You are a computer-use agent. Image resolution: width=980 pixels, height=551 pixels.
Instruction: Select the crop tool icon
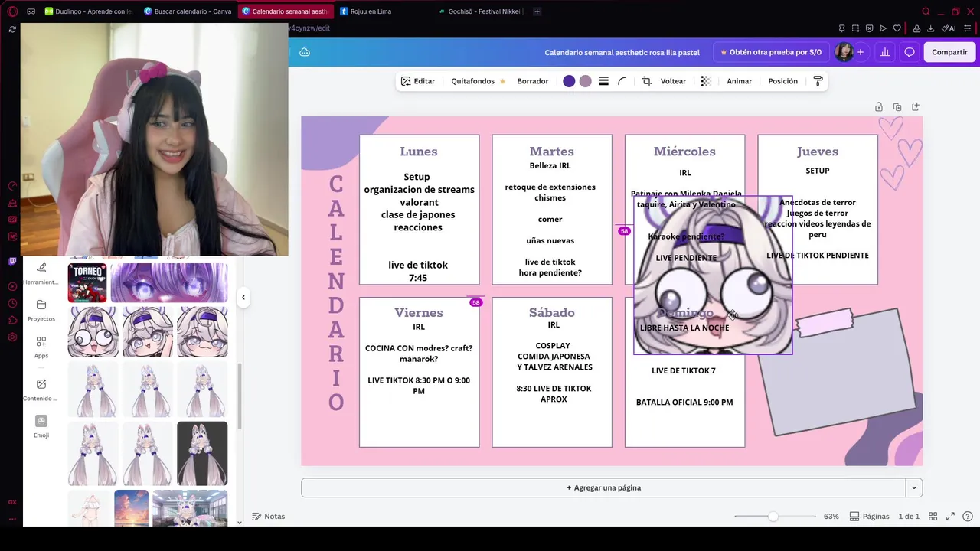646,81
